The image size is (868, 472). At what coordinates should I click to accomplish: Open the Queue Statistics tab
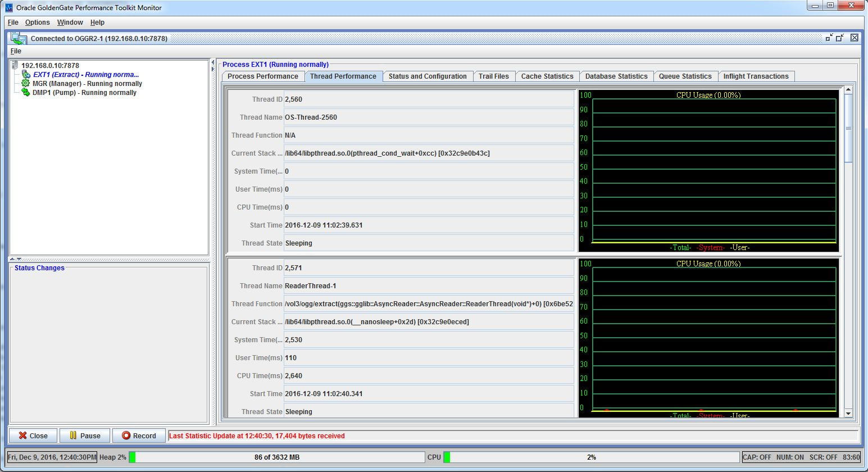(x=685, y=76)
